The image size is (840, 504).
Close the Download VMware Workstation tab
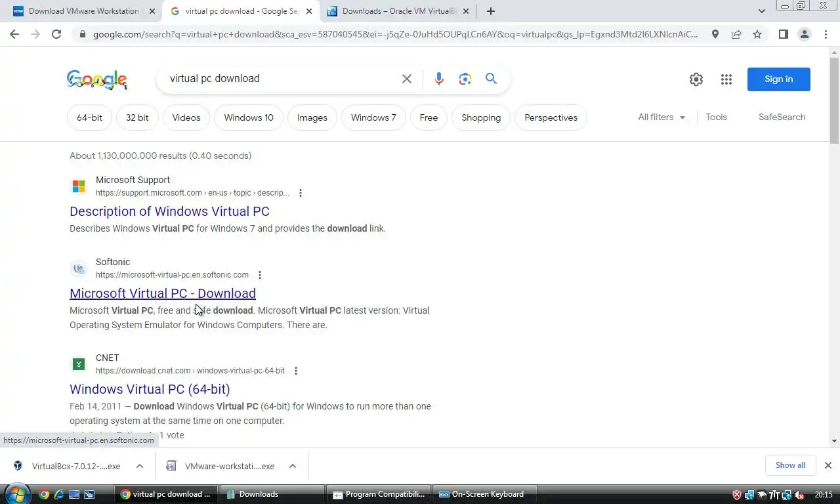pos(152,11)
